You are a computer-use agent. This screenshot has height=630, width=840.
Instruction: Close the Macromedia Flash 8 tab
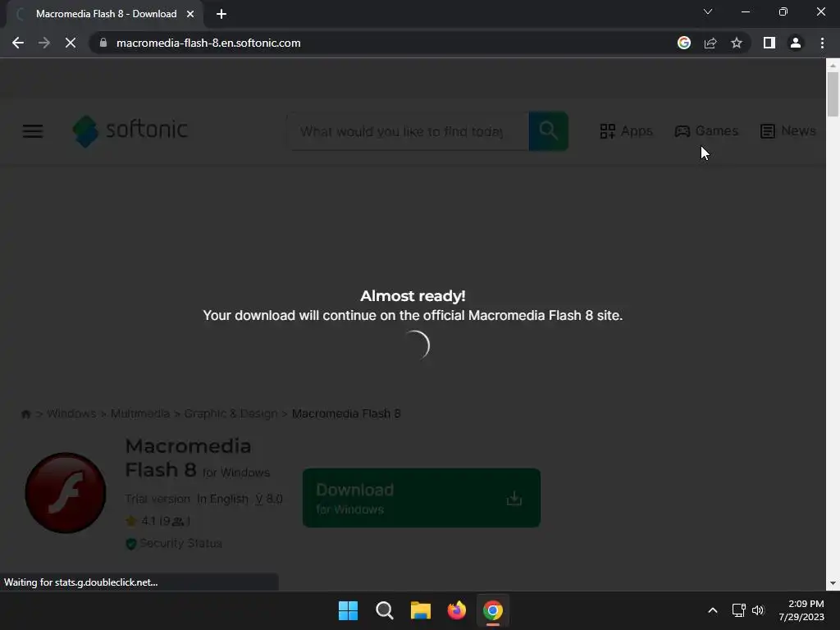coord(190,14)
